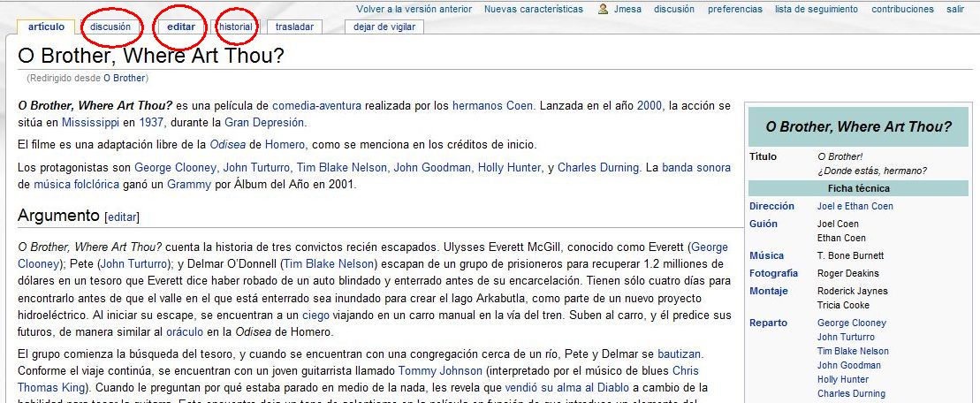Open the bautizan link
This screenshot has width=980, height=403.
(x=680, y=354)
